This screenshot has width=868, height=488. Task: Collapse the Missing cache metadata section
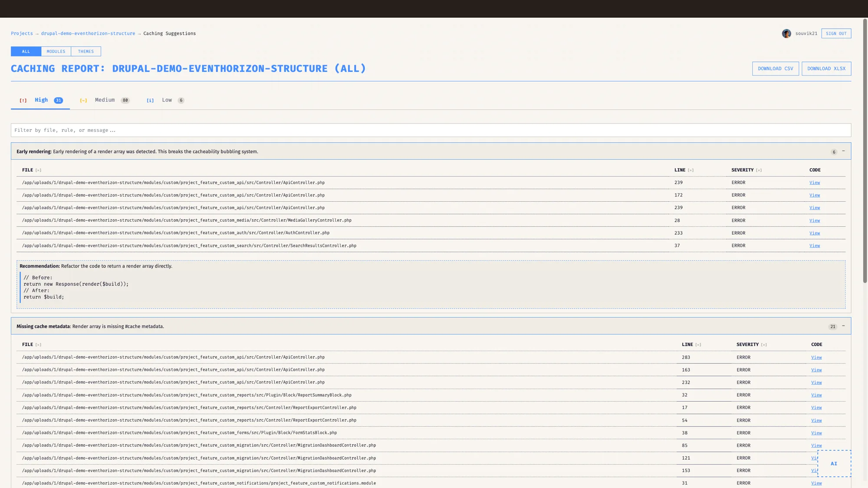pos(843,326)
